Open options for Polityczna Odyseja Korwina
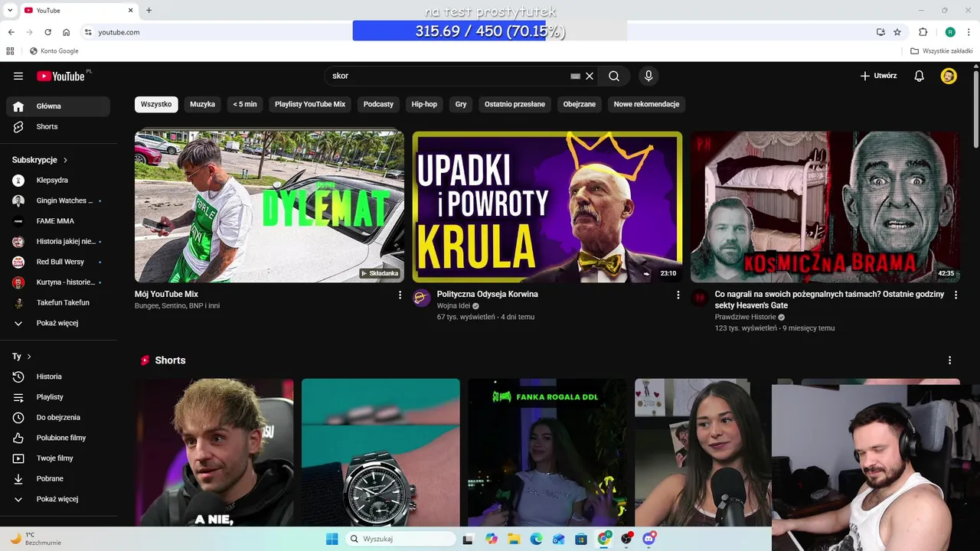This screenshot has width=980, height=551. (x=678, y=295)
